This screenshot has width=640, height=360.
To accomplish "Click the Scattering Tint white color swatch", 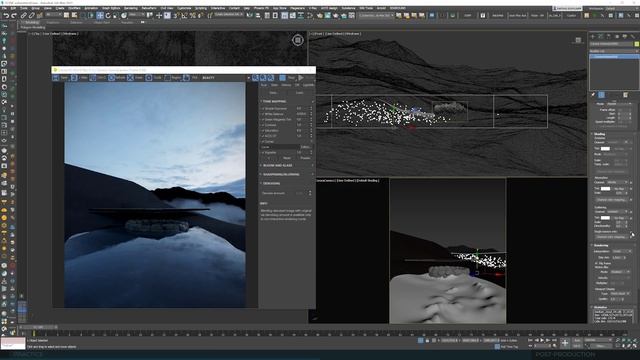I will pos(605,218).
